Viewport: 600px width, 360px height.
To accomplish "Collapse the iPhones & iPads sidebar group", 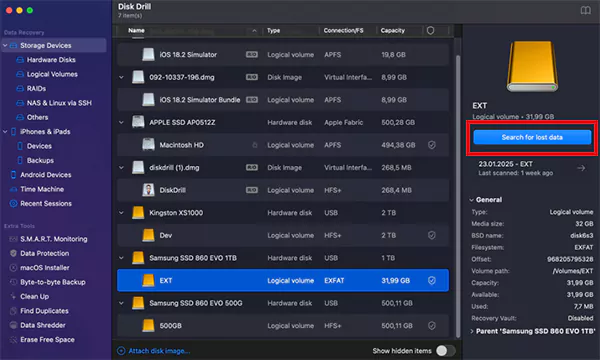I will coord(5,132).
